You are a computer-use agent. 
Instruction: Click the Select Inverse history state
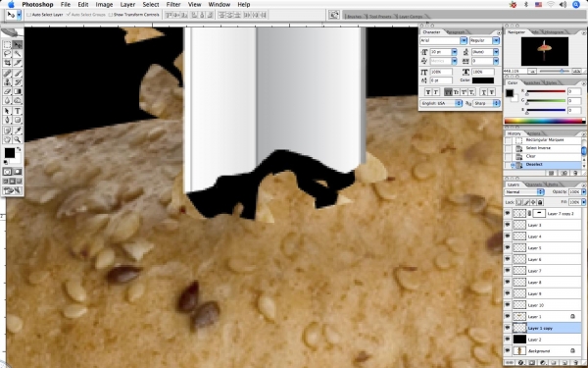coord(538,148)
